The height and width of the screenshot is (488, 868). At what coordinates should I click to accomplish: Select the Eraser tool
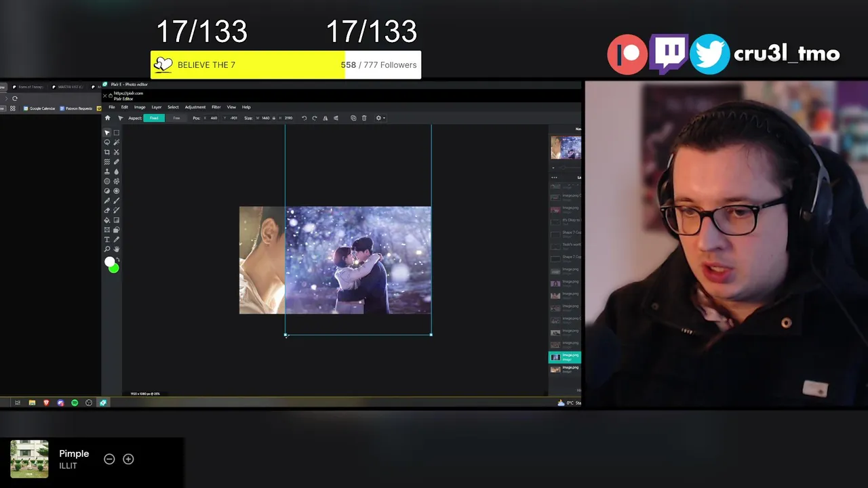click(106, 211)
